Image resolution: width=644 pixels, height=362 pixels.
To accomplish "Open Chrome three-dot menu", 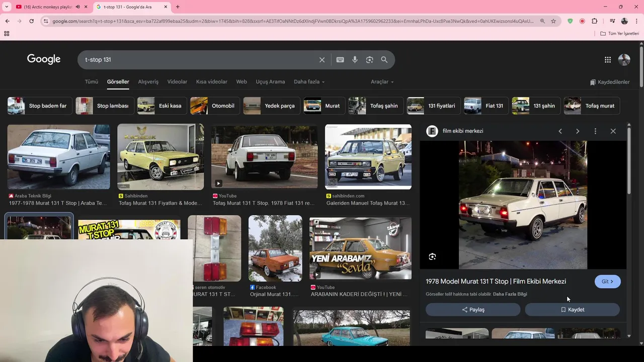I will [637, 21].
